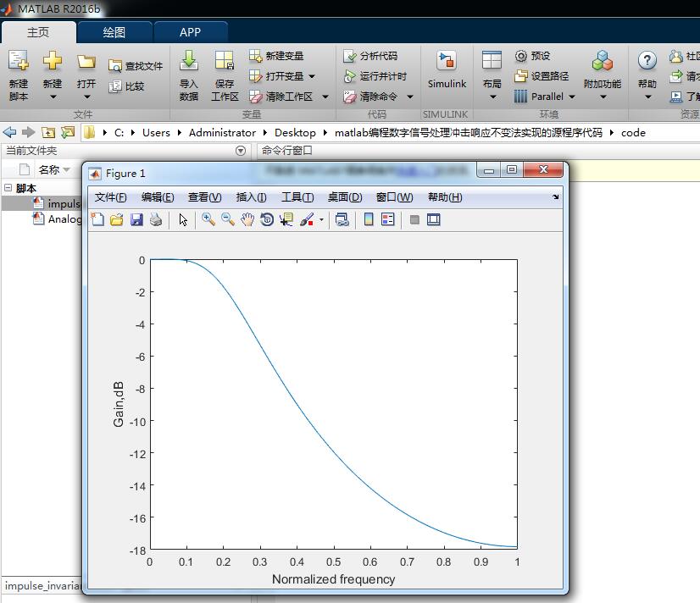Toggle Insert Legend in Figure toolbar

click(x=388, y=219)
